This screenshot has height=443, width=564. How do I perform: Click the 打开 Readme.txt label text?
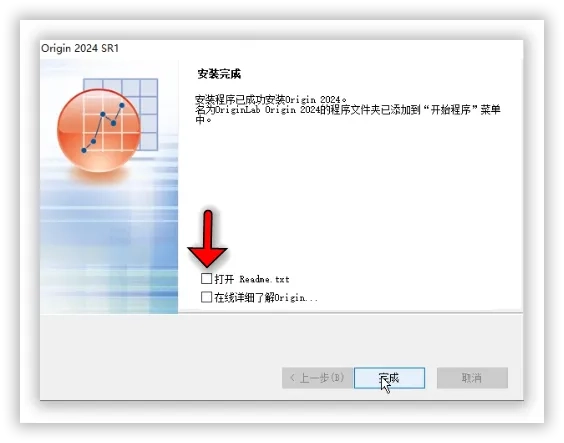point(252,279)
